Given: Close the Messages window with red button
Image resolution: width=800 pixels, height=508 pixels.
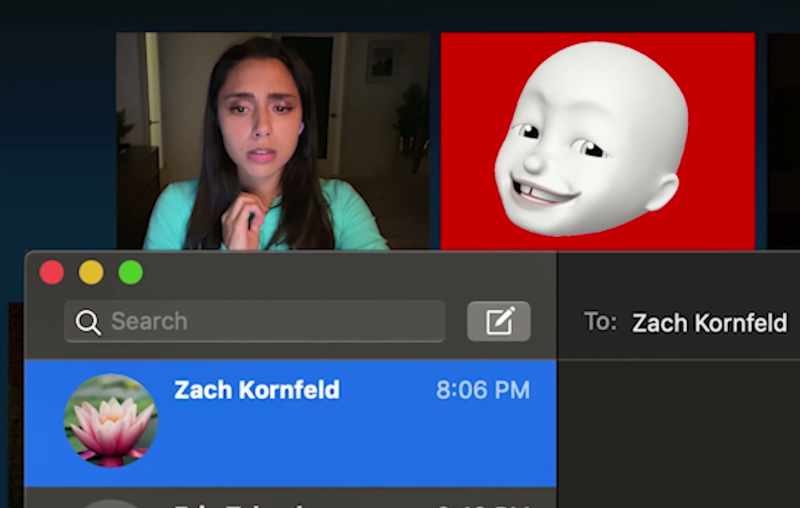Looking at the screenshot, I should (52, 272).
